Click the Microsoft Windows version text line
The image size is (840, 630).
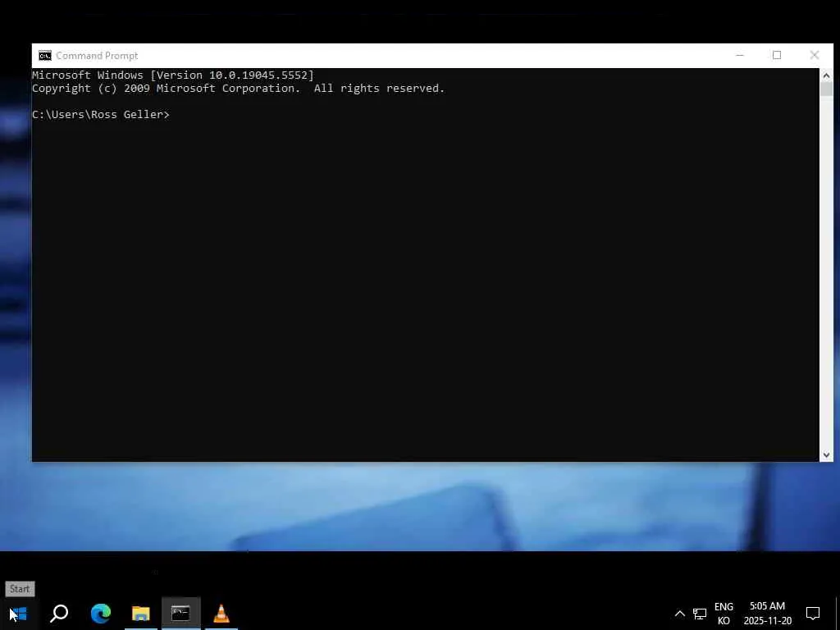pyautogui.click(x=173, y=75)
